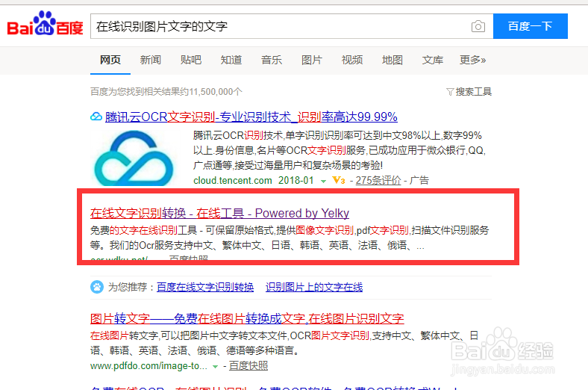Expand dropdown arrow after cloud.tencent.com date

coord(323,182)
